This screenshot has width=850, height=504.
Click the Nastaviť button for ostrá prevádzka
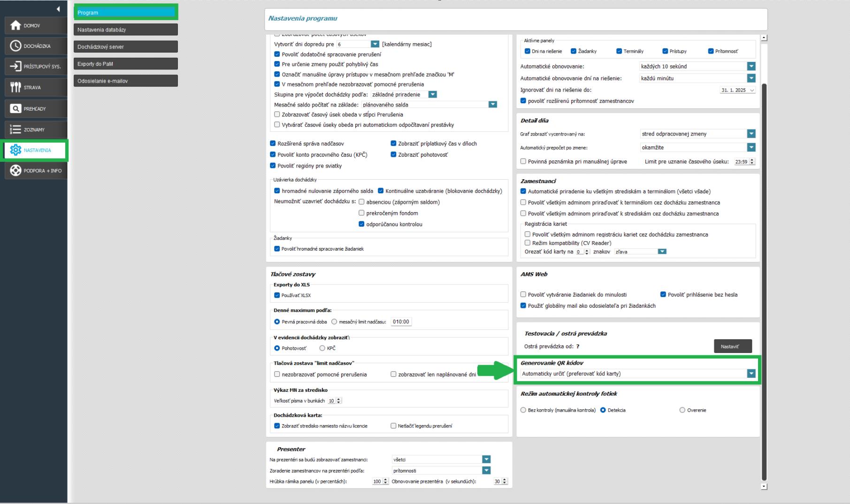coord(732,346)
